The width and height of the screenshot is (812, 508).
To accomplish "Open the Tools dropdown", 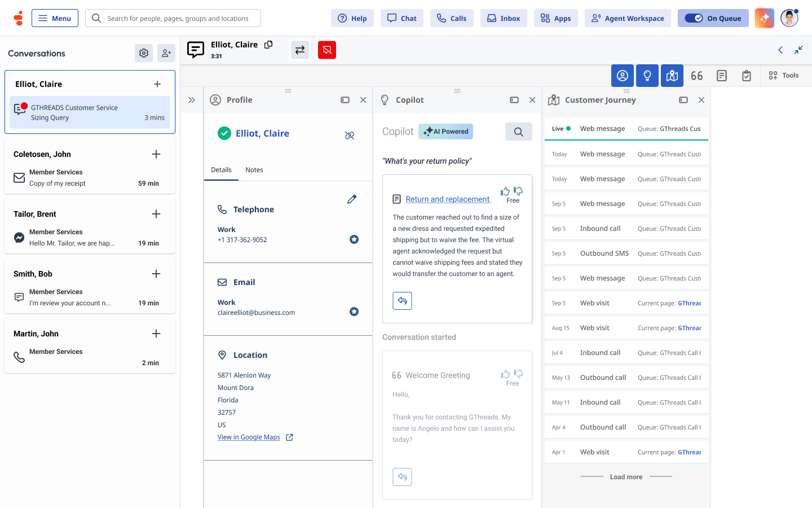I will coord(784,76).
